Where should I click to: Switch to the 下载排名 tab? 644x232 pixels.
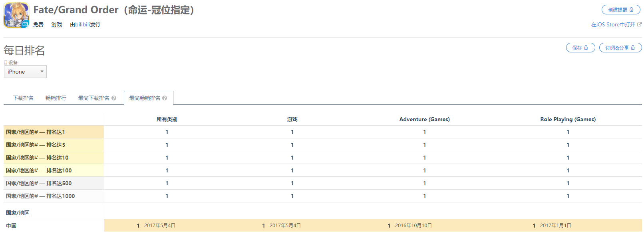(x=23, y=98)
